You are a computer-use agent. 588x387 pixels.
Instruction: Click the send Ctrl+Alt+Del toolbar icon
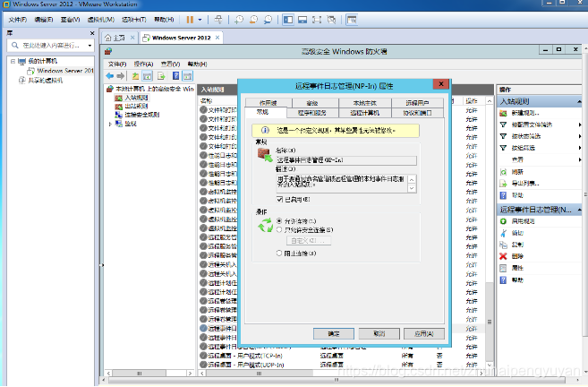[218, 20]
